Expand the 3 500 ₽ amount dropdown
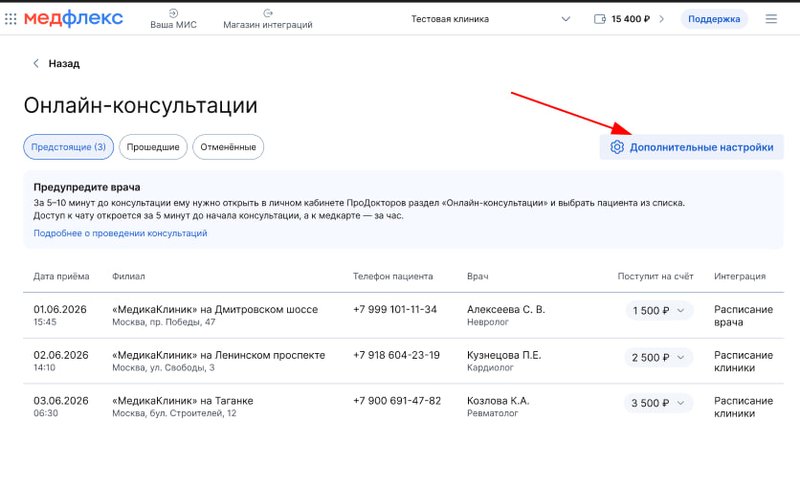 [658, 403]
